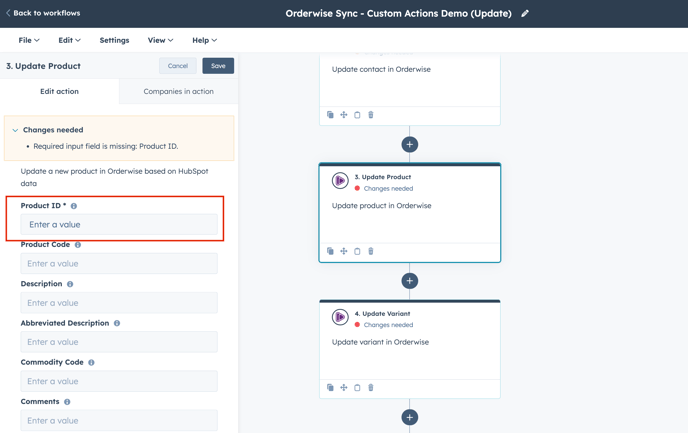Collapse the Changes needed warning
This screenshot has height=433, width=688.
pyautogui.click(x=15, y=130)
